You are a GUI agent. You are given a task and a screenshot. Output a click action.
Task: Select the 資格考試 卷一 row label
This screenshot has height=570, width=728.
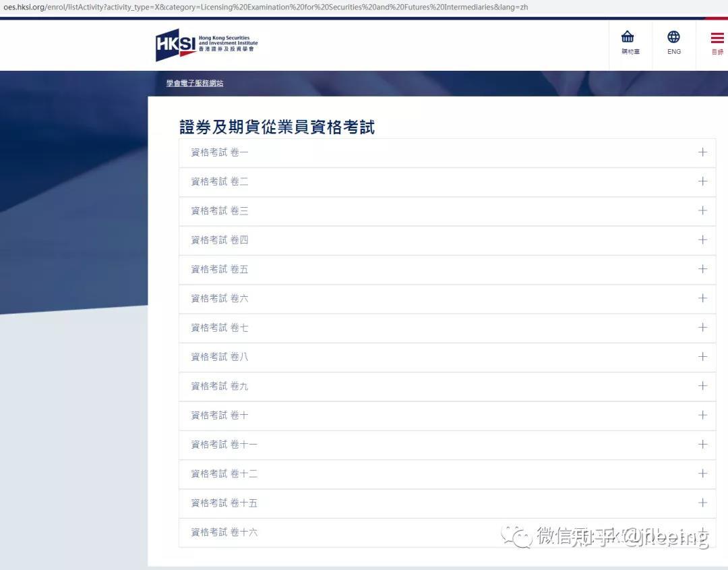[x=220, y=152]
